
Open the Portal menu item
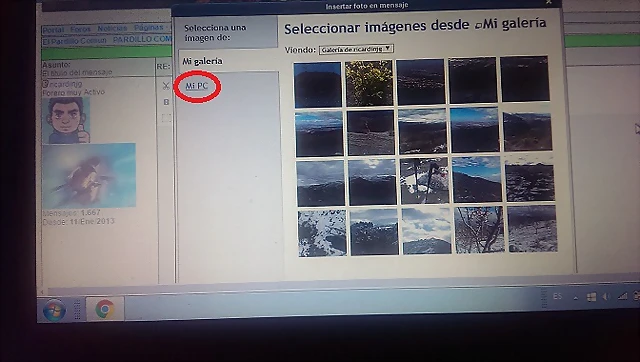(x=53, y=30)
